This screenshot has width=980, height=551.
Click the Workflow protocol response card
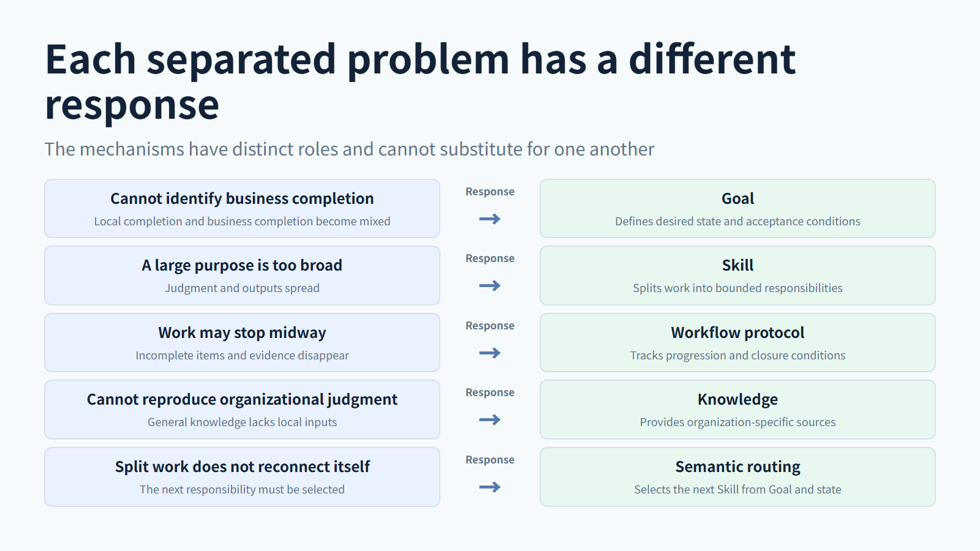[737, 343]
